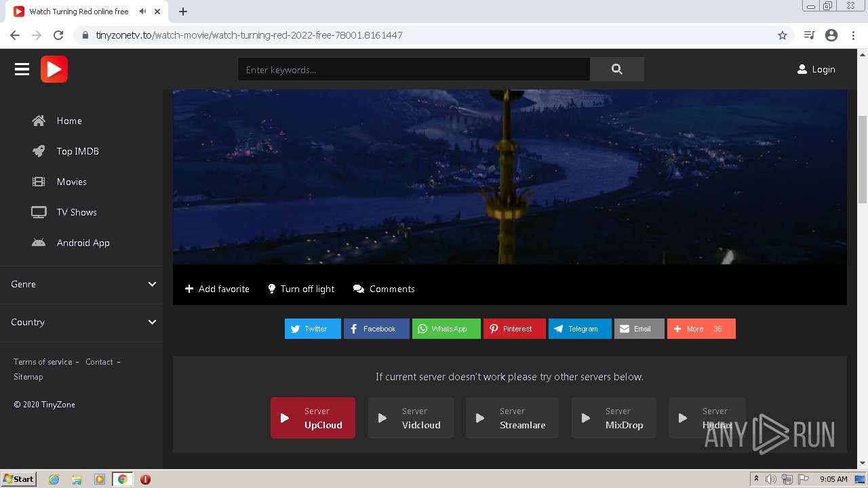Go back in the browser
This screenshot has height=488, width=868.
click(x=15, y=35)
